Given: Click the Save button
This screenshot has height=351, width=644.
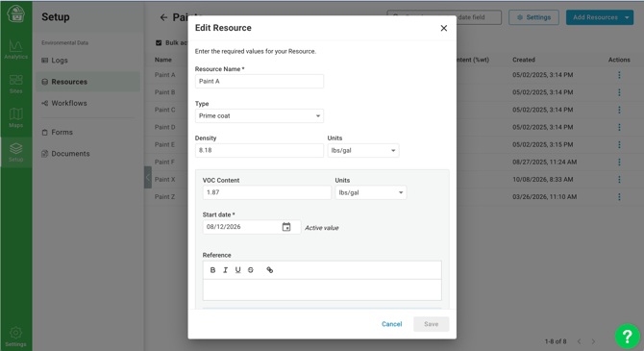Looking at the screenshot, I should click(x=431, y=324).
